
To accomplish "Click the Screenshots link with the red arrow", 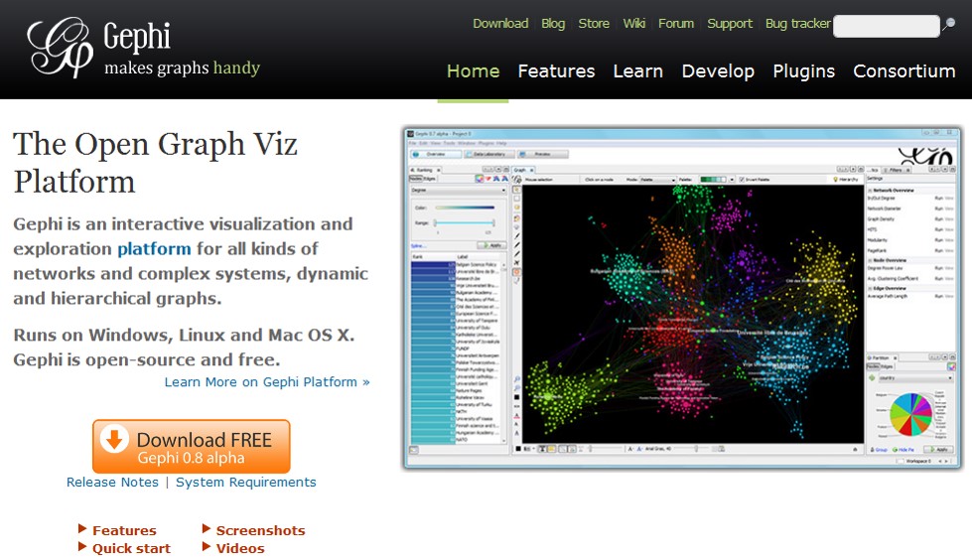I will click(260, 530).
